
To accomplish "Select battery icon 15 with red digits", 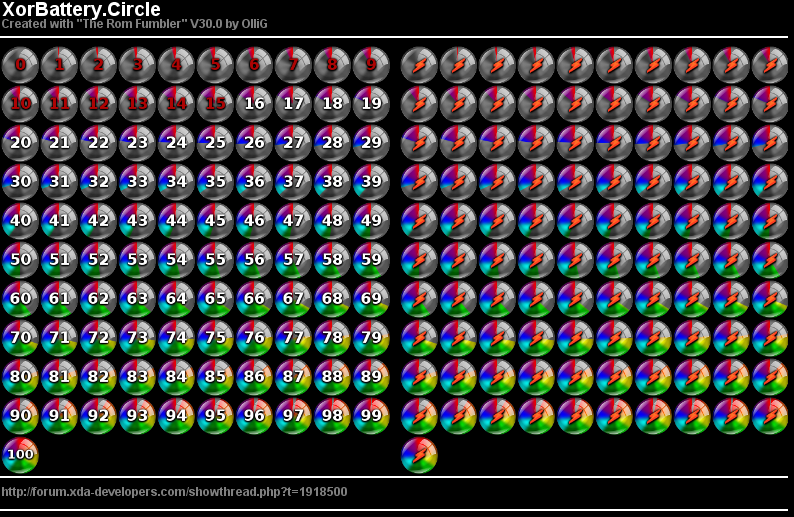I will click(x=215, y=104).
